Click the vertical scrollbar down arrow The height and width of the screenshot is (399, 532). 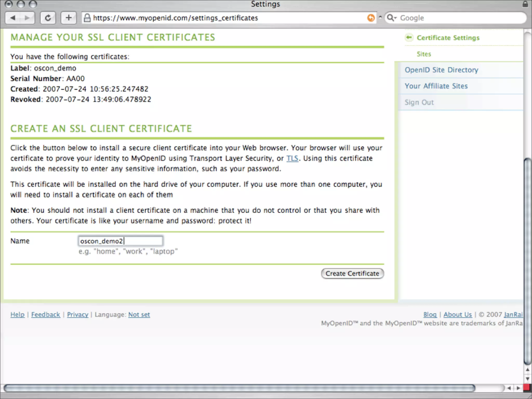coord(527,379)
